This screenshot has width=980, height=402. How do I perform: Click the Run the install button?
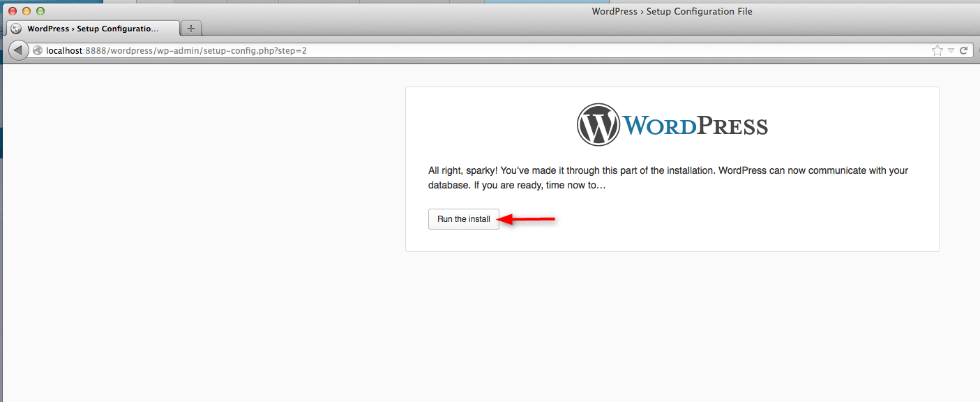pos(464,219)
